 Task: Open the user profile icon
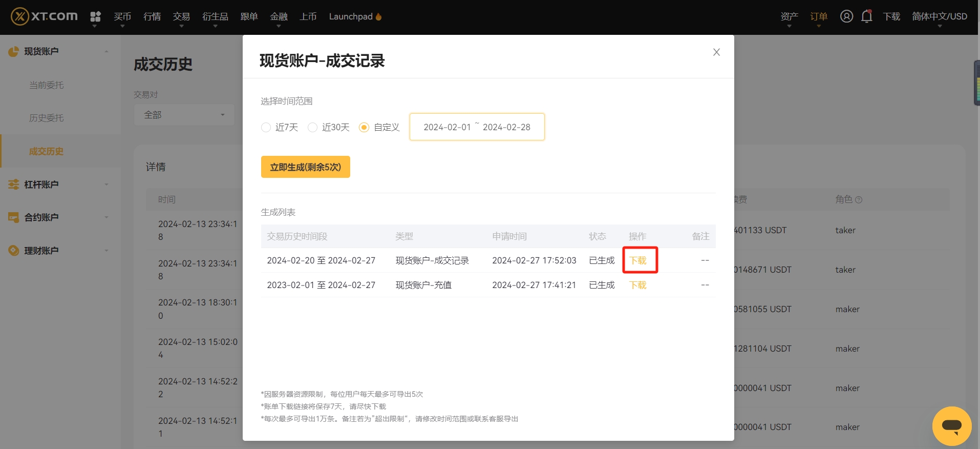click(x=846, y=16)
